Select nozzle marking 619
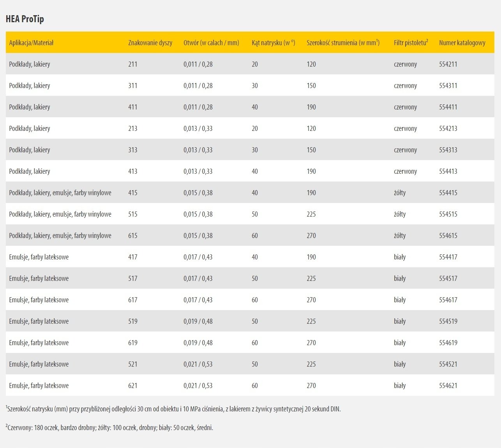The image size is (501, 448). pos(133,343)
